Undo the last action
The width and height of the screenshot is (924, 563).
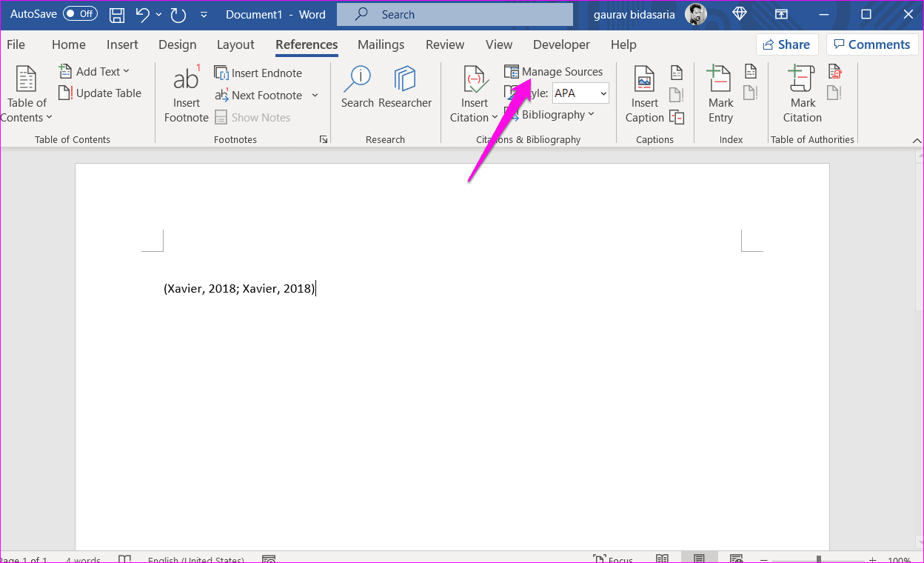coord(143,14)
